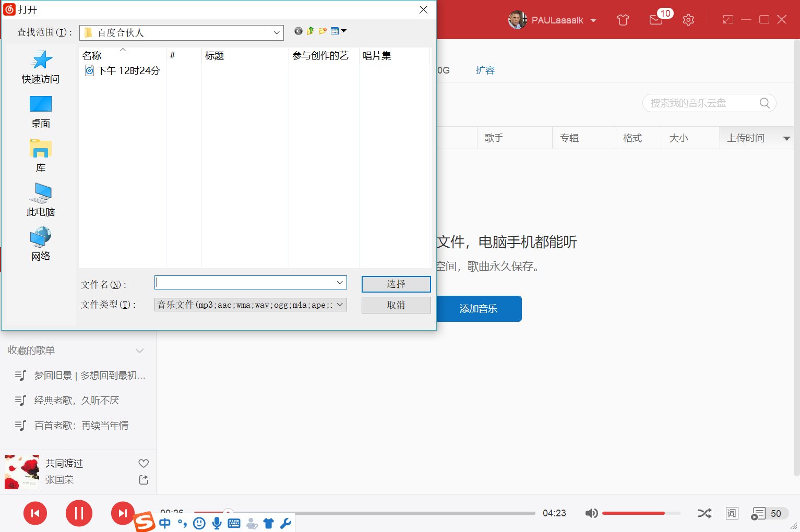The height and width of the screenshot is (532, 800).
Task: Skip to the next track
Action: [x=123, y=513]
